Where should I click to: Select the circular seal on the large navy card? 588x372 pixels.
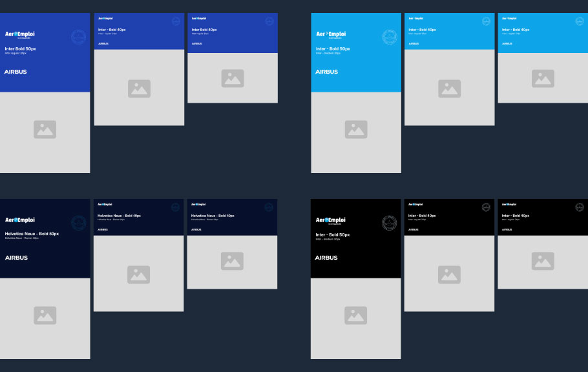(78, 223)
